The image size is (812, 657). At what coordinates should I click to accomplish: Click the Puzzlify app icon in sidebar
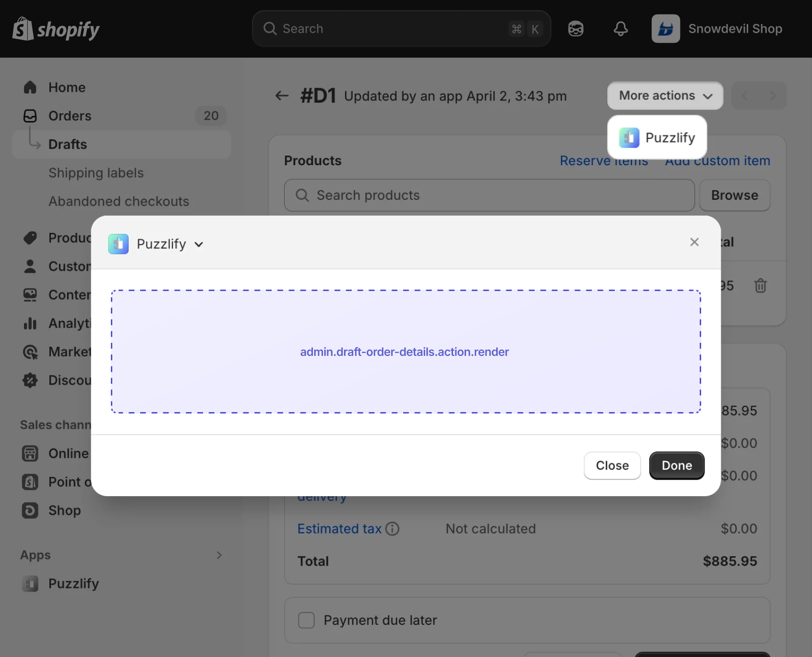coord(30,584)
